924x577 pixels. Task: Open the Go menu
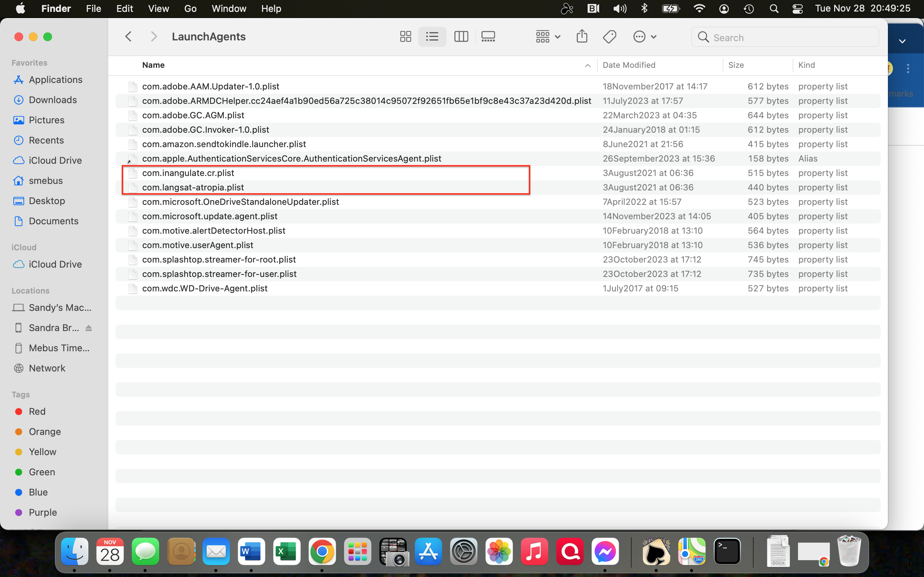pyautogui.click(x=190, y=8)
